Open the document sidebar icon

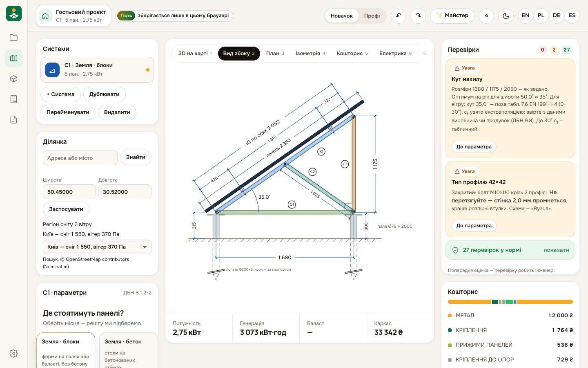point(13,119)
